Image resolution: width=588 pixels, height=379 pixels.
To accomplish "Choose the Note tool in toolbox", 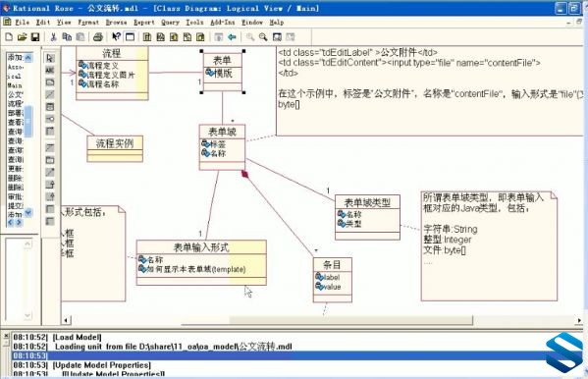I will pos(50,82).
